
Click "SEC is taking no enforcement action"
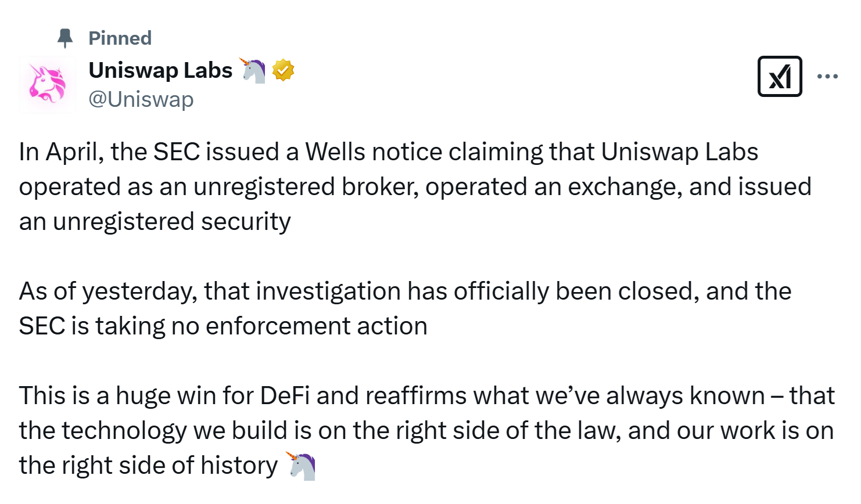point(223,326)
